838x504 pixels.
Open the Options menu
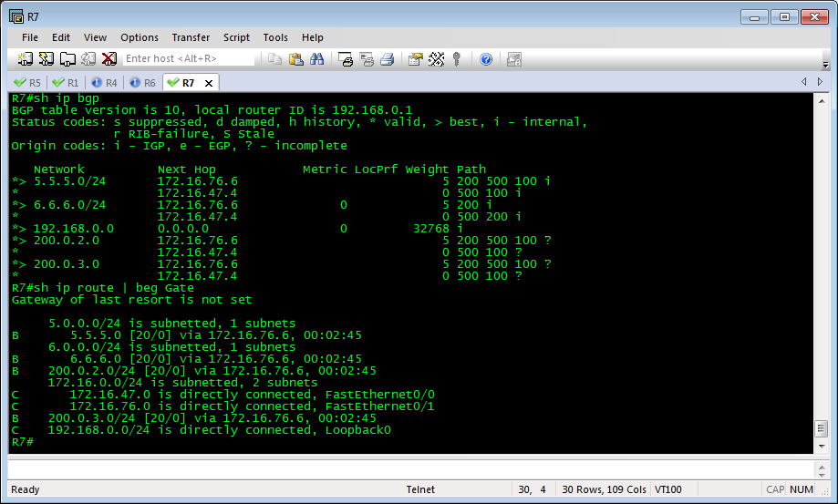tap(140, 37)
